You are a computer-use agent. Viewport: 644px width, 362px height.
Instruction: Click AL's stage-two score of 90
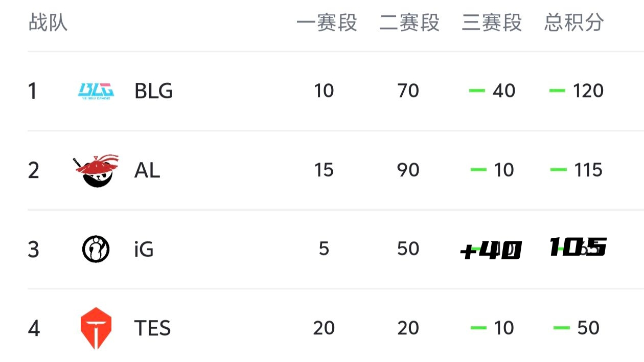click(408, 170)
